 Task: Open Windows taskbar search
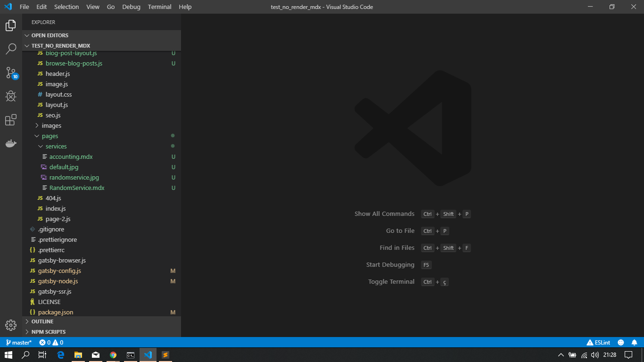[26, 355]
